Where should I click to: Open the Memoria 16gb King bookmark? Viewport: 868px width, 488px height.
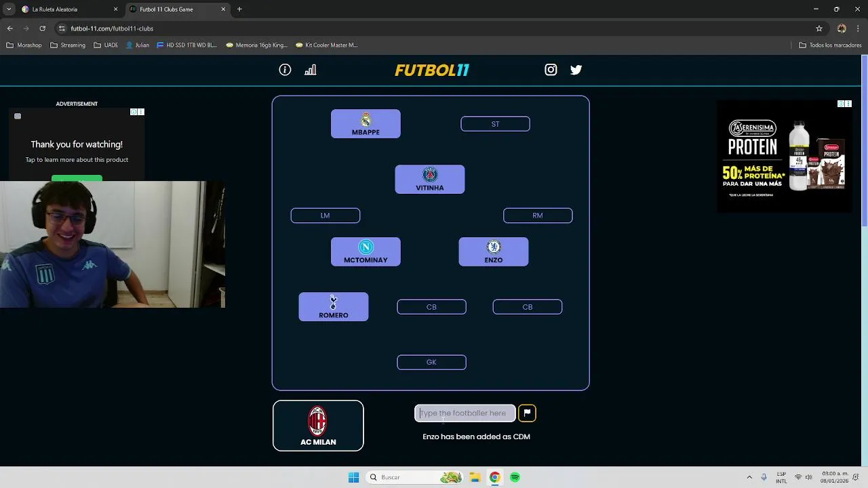coord(257,45)
